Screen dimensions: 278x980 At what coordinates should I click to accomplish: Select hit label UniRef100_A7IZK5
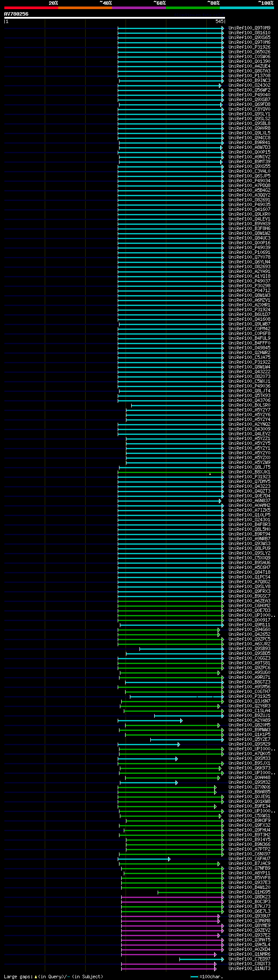click(249, 510)
